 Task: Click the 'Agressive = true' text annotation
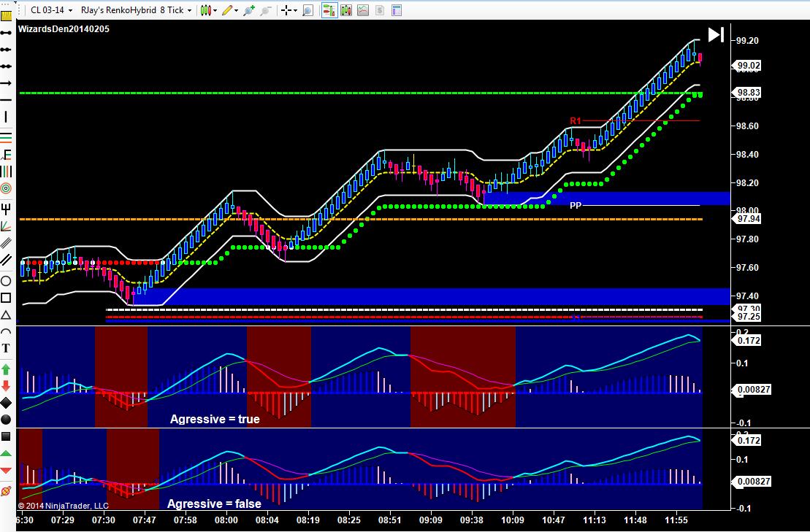pyautogui.click(x=215, y=419)
